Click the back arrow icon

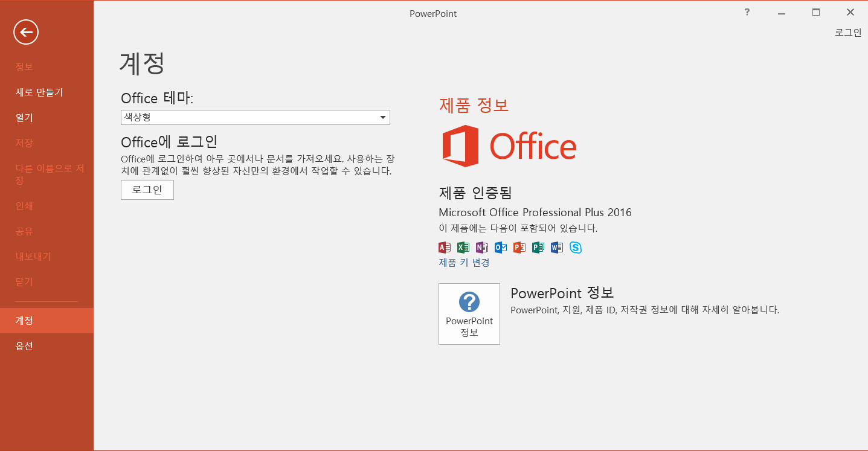pyautogui.click(x=26, y=33)
